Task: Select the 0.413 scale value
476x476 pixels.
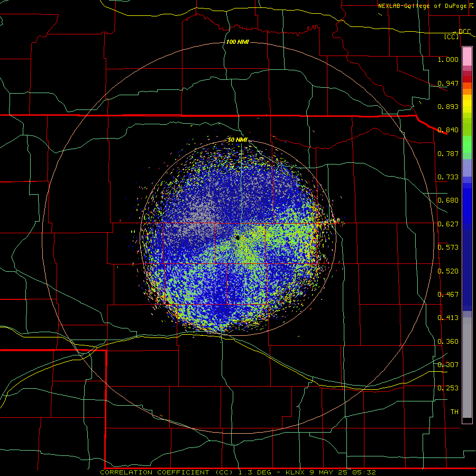Action: [448, 318]
